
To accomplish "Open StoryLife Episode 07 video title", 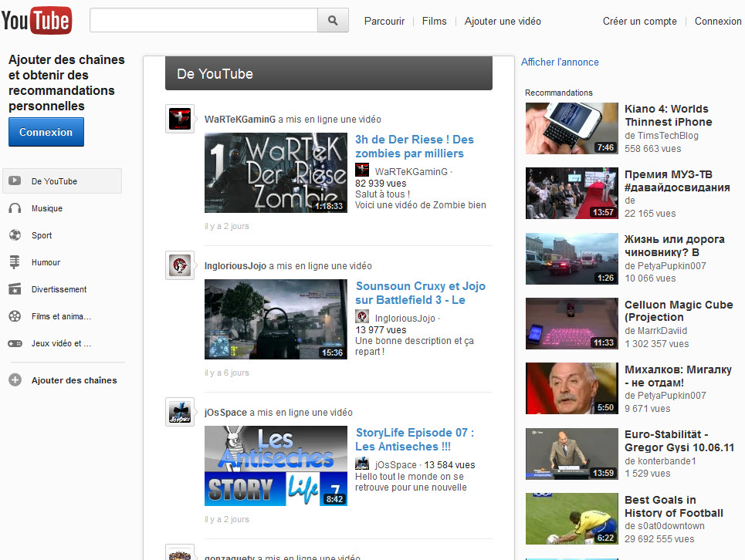I will pyautogui.click(x=415, y=440).
